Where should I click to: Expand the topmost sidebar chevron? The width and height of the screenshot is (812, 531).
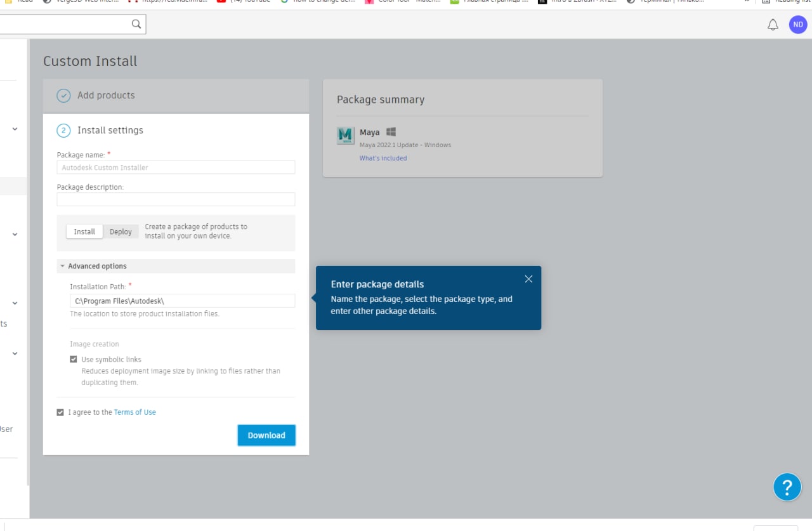(15, 129)
